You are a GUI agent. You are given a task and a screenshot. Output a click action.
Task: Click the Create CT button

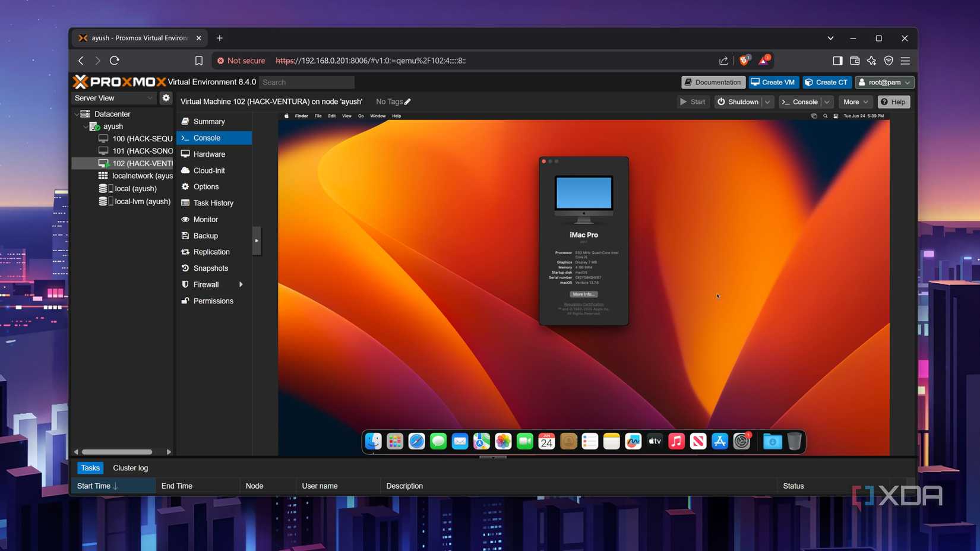coord(826,83)
